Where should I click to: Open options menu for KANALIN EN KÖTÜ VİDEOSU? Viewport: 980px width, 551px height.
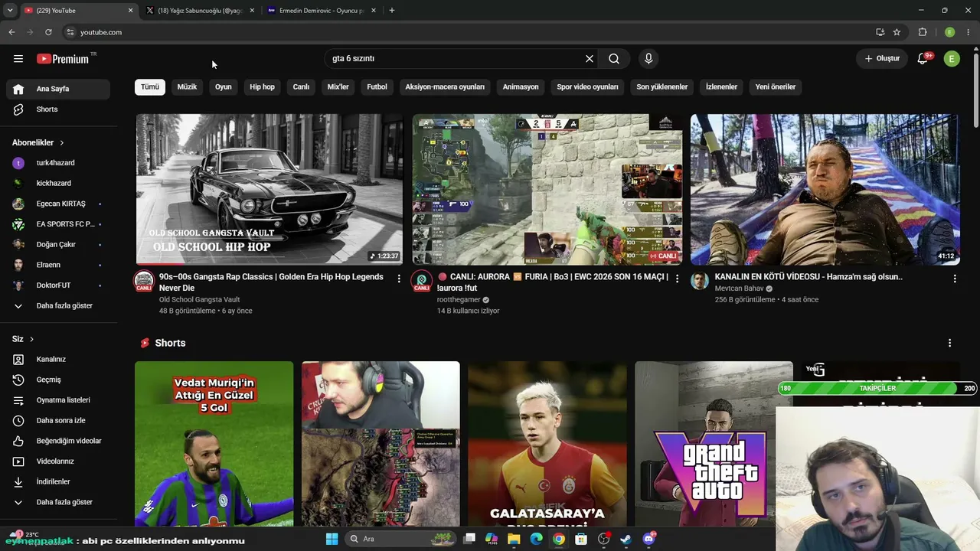pyautogui.click(x=955, y=279)
